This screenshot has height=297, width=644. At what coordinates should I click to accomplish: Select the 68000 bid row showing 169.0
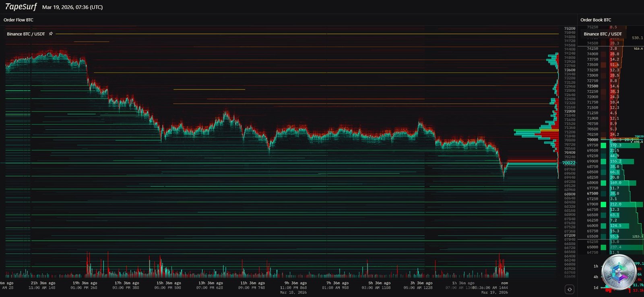(x=610, y=183)
